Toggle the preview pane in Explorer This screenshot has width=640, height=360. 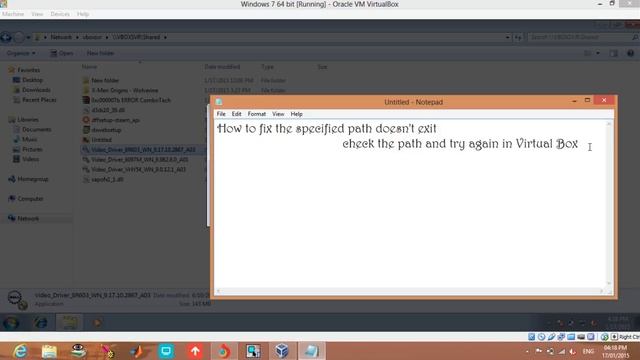pyautogui.click(x=613, y=53)
